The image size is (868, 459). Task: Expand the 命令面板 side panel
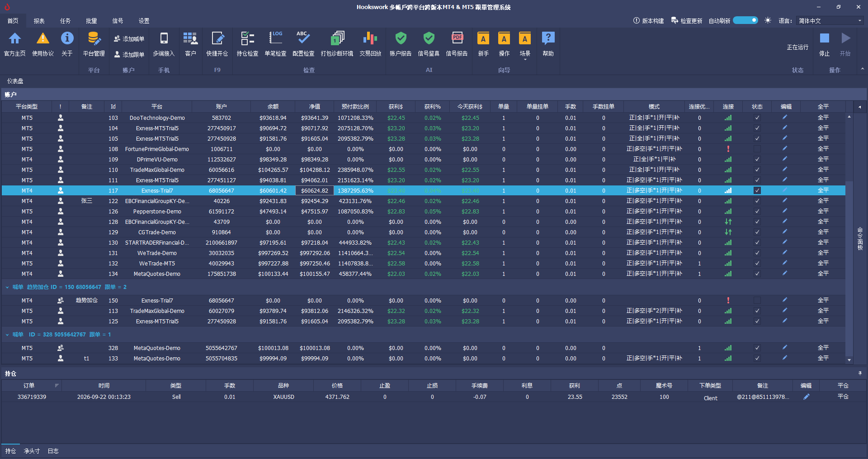(x=860, y=239)
